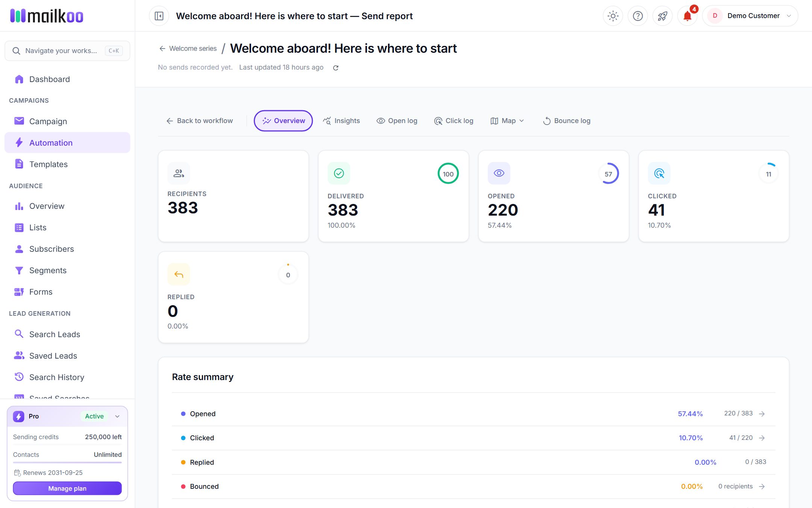Screen dimensions: 812x508
Task: Click the Replied 0 progress ring
Action: (288, 275)
